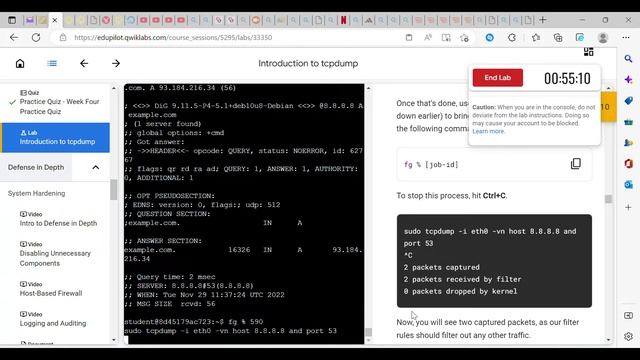This screenshot has height=360, width=640.
Task: Open a new browser tab
Action: [543, 20]
